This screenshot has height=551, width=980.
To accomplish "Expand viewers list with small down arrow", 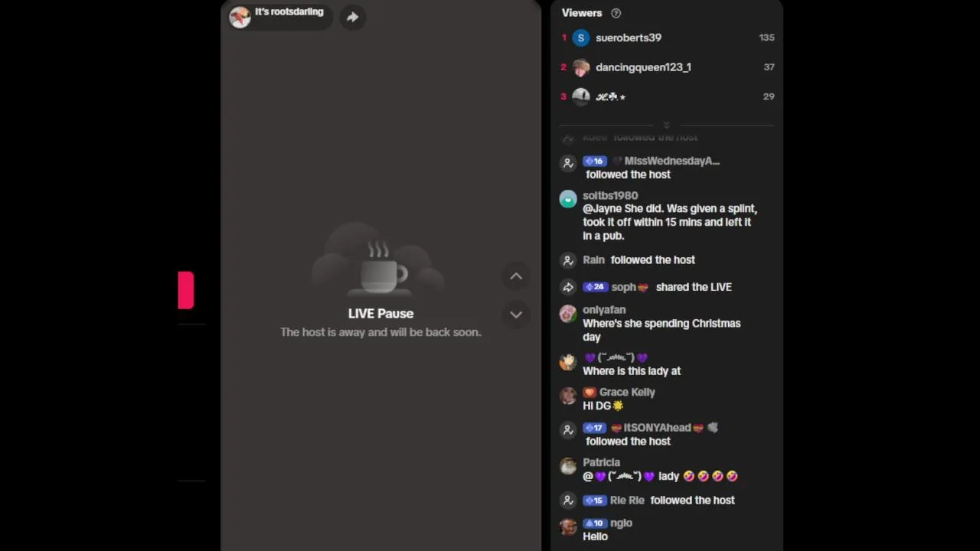I will 666,125.
